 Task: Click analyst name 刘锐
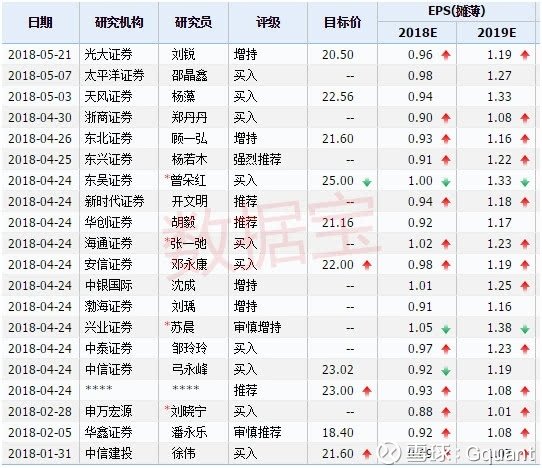point(183,55)
